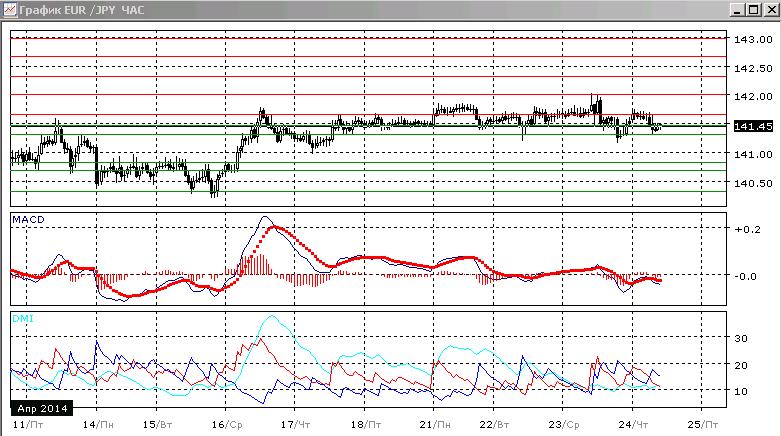
Task: Click the 142.50 price axis label
Action: pos(753,68)
